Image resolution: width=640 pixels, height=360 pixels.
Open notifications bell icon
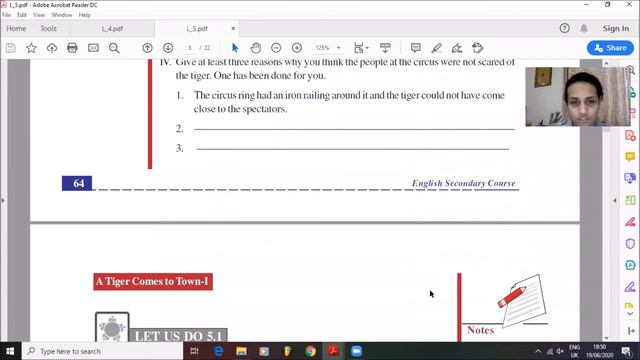pyautogui.click(x=584, y=28)
